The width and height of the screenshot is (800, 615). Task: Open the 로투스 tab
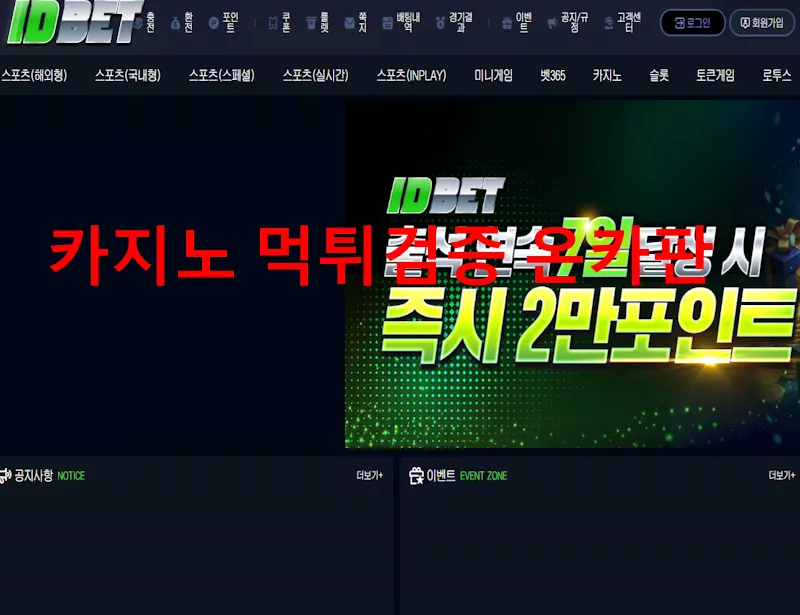pyautogui.click(x=777, y=76)
